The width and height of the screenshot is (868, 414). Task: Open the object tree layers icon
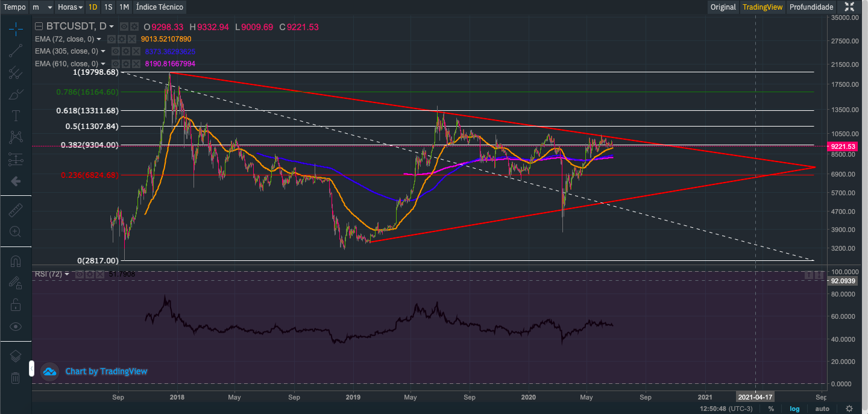coord(16,356)
